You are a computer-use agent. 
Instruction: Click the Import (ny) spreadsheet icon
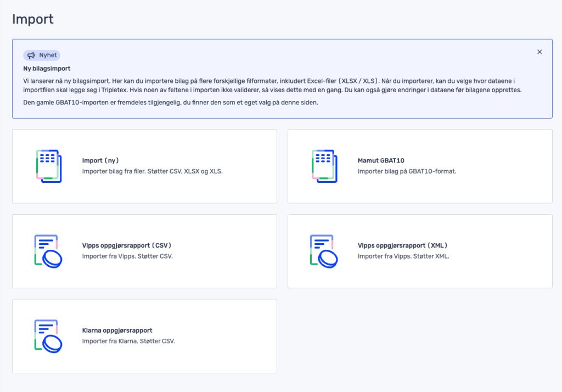tap(49, 166)
